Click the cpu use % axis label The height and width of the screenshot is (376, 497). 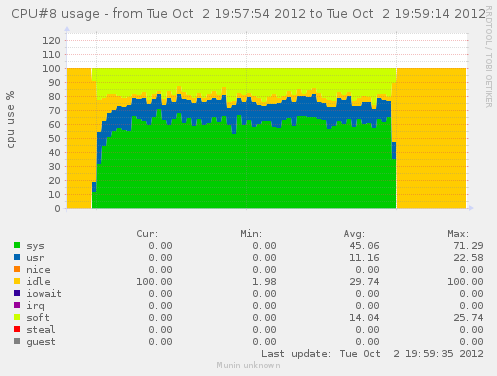(x=11, y=119)
